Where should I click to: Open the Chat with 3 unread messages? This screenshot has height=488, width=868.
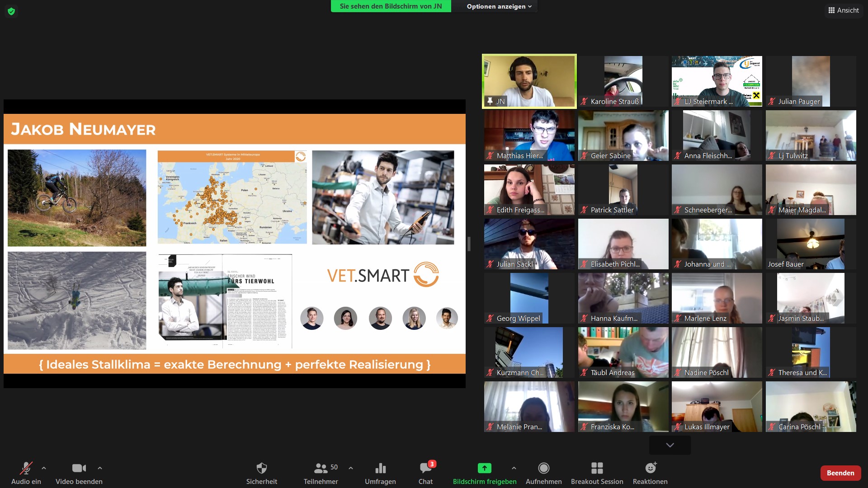click(425, 469)
